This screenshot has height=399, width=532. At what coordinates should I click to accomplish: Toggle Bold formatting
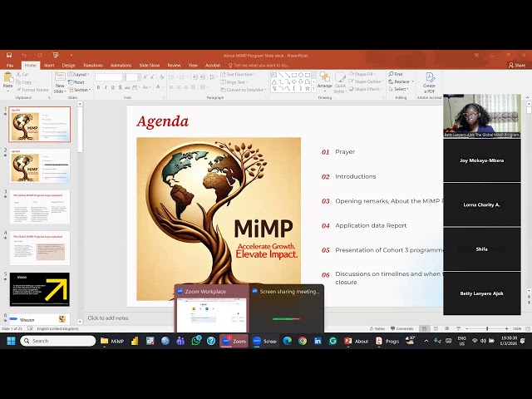98,87
